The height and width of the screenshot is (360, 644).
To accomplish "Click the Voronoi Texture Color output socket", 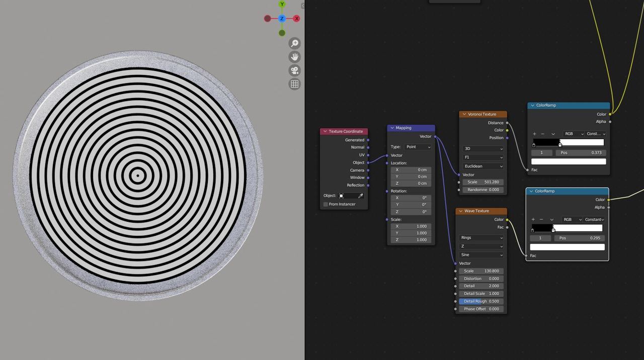I will [x=507, y=130].
